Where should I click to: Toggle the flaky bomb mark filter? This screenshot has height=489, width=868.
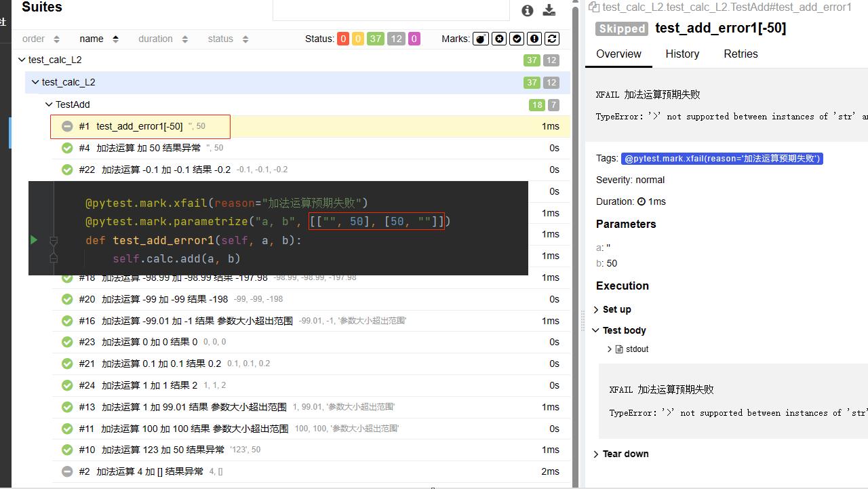[x=481, y=39]
